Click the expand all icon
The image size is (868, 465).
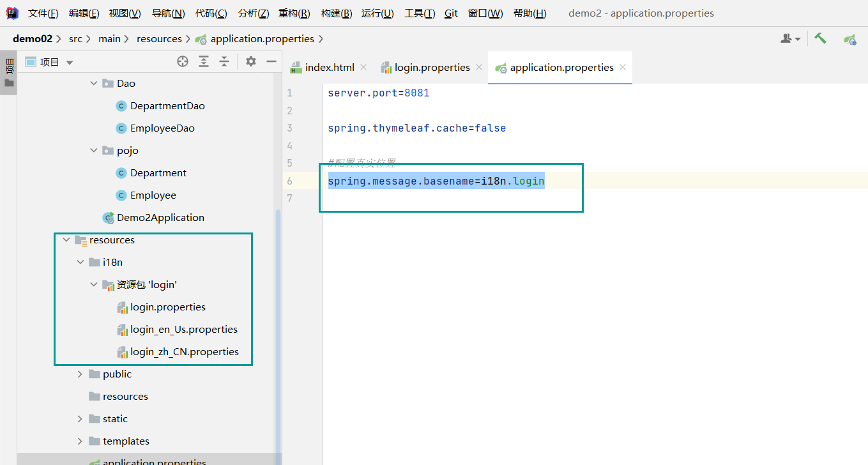pyautogui.click(x=204, y=61)
